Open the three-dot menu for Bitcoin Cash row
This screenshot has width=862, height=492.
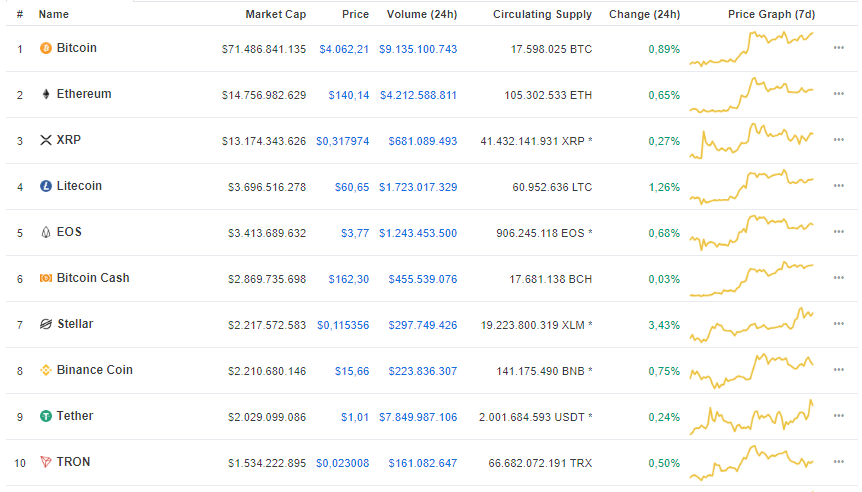coord(838,278)
